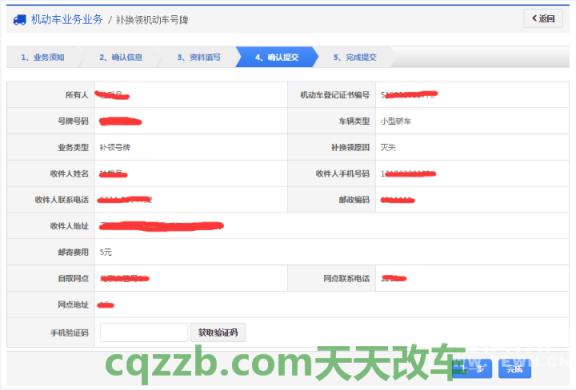Click the 小型轿车 vehicle type value
Image resolution: width=576 pixels, height=390 pixels.
coord(396,121)
